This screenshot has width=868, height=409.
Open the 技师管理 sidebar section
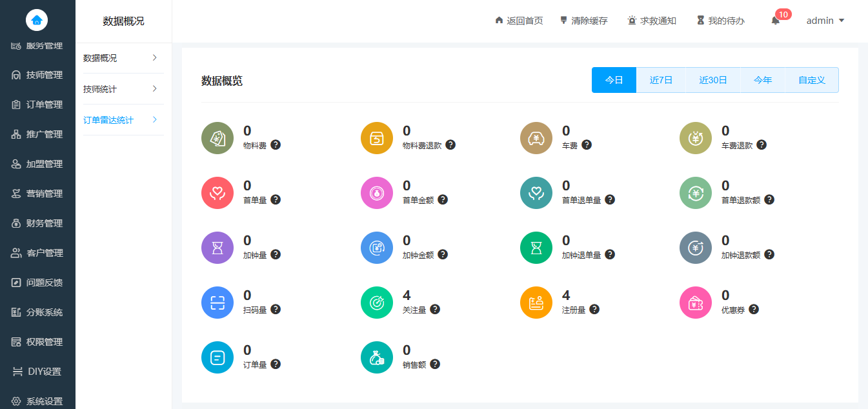point(37,74)
